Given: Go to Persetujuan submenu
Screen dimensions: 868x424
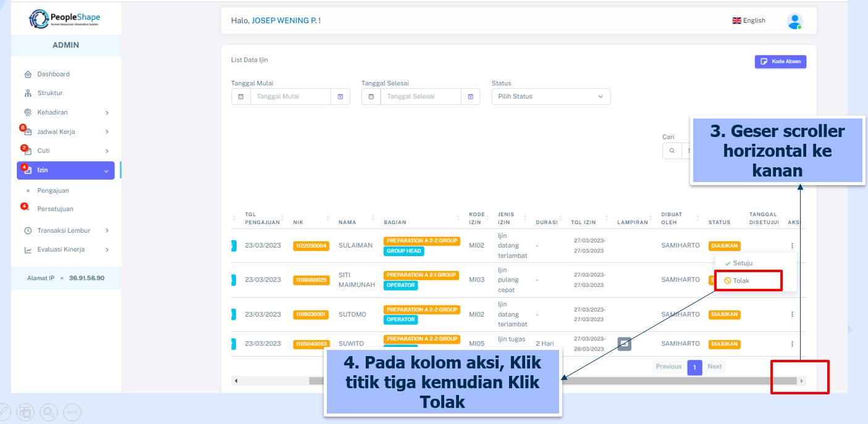Looking at the screenshot, I should [x=55, y=209].
